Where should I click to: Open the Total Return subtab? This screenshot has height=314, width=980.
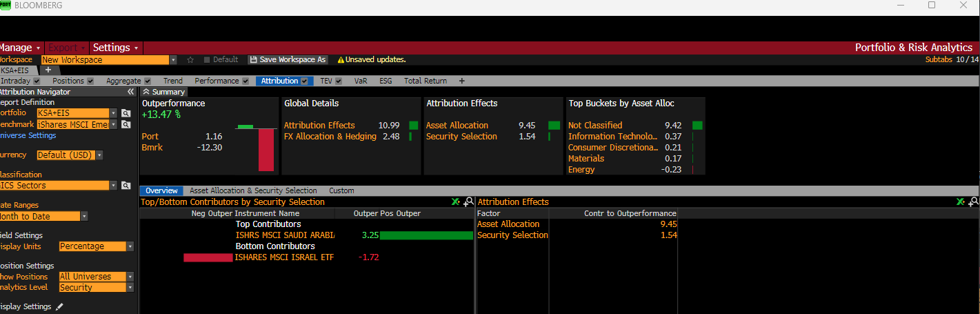(426, 81)
